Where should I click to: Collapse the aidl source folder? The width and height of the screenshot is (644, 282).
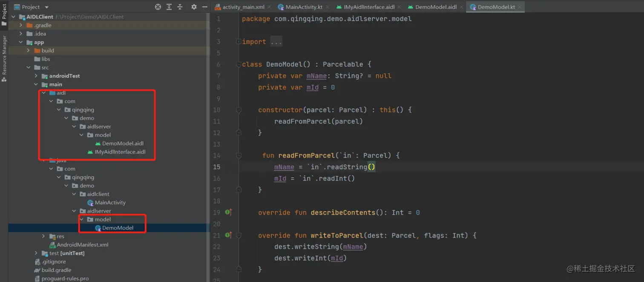coord(44,93)
